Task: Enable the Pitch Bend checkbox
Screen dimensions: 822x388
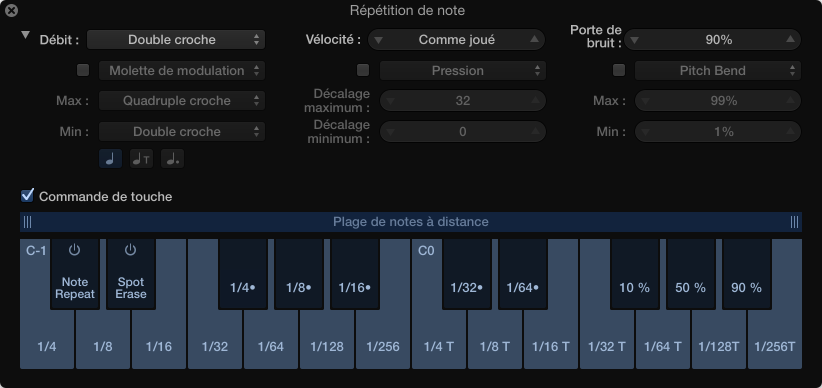Action: (x=619, y=70)
